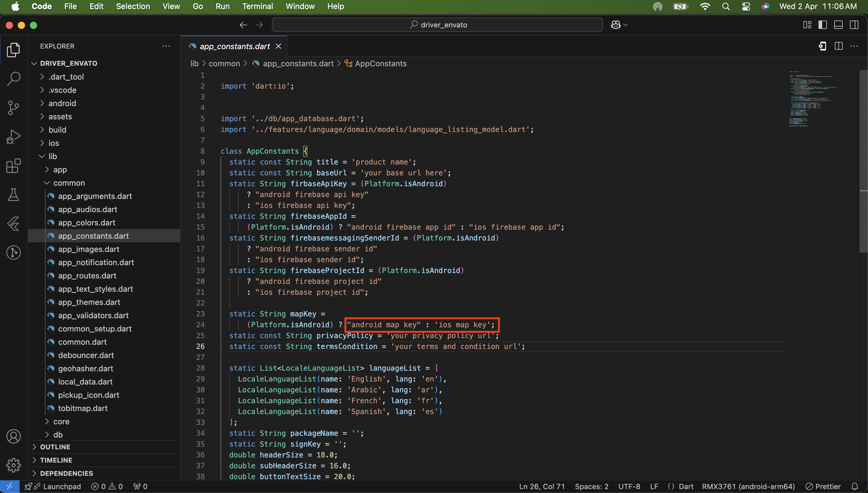Screen dimensions: 868x493
Task: Open the Source Control view
Action: [x=14, y=108]
